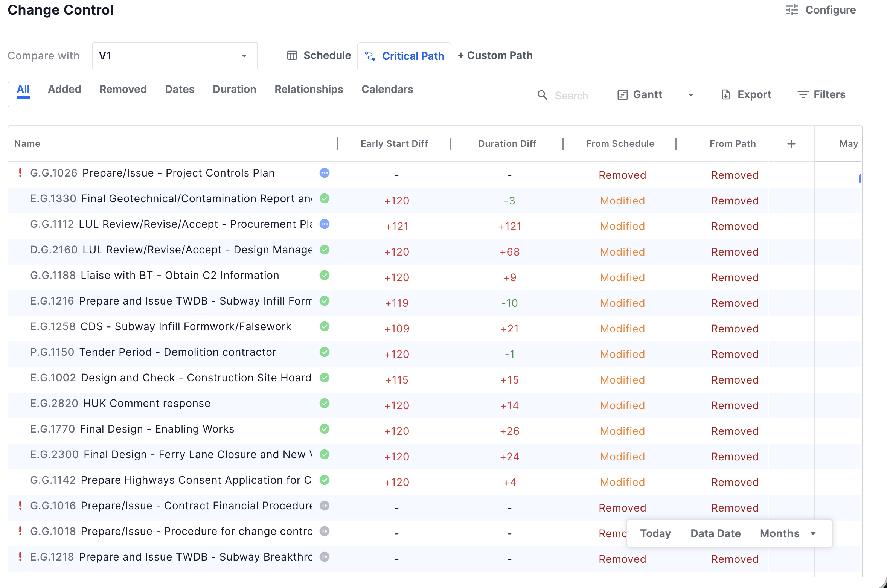Click the plus icon to add column
This screenshot has width=887, height=588.
click(791, 144)
